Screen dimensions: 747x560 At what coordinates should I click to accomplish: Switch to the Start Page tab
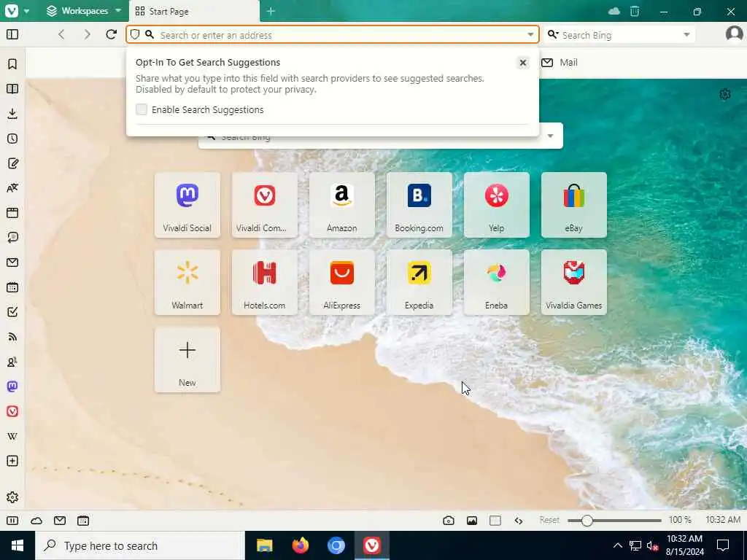(194, 11)
